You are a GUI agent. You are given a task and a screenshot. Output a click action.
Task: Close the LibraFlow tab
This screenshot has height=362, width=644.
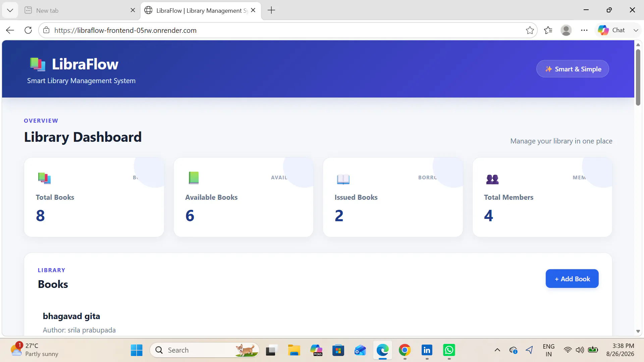[253, 10]
